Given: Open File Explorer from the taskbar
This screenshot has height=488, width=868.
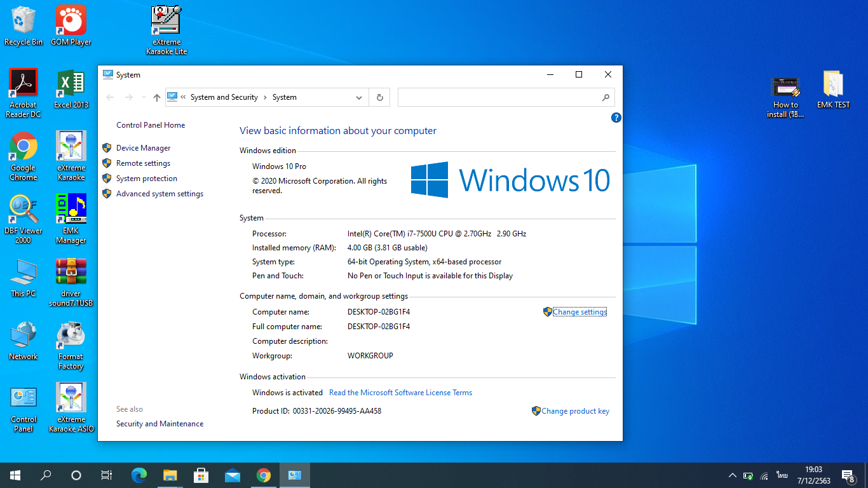Looking at the screenshot, I should pyautogui.click(x=170, y=475).
